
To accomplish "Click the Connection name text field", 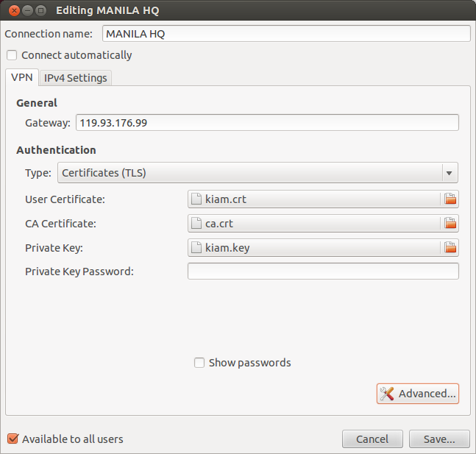I will click(x=286, y=34).
